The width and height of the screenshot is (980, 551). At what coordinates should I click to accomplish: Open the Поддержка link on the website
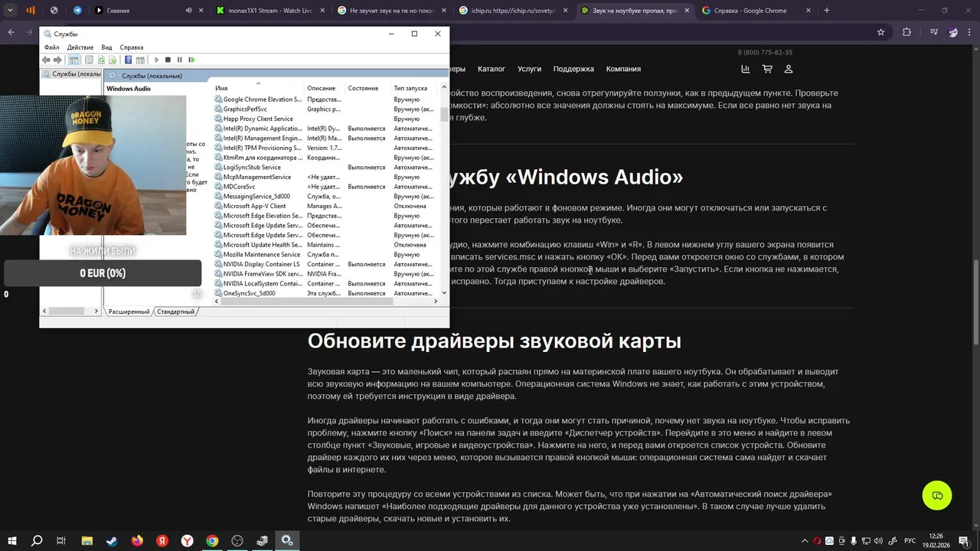pyautogui.click(x=573, y=69)
